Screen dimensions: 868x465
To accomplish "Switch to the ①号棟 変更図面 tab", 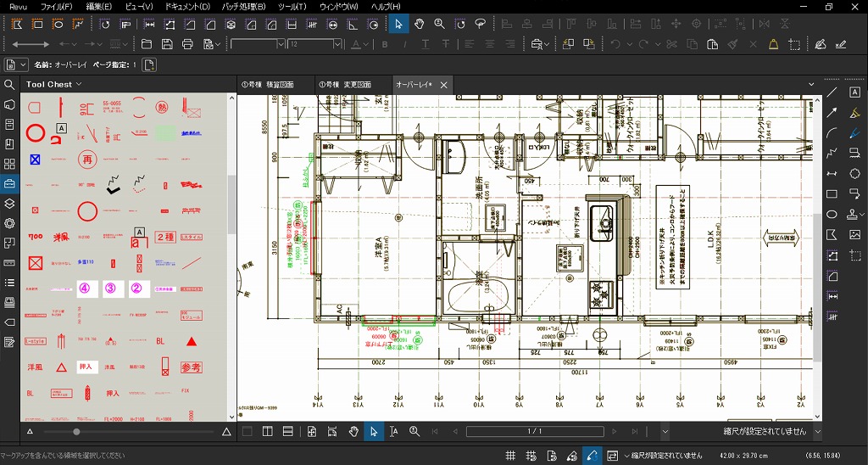I will coord(344,85).
